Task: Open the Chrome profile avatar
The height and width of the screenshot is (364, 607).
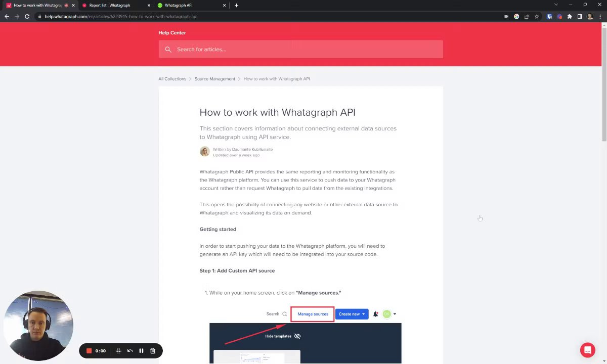Action: click(590, 16)
